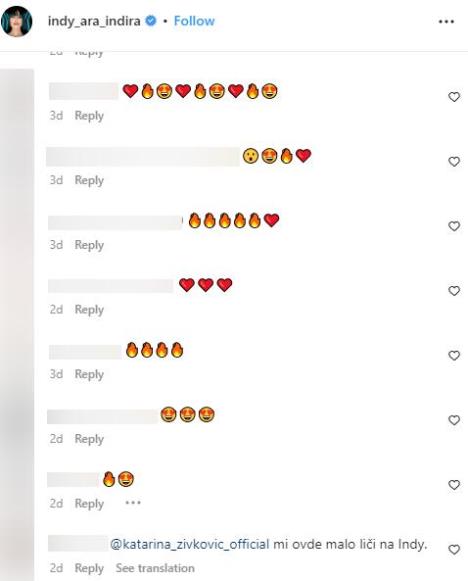The image size is (468, 581).
Task: Open the indy_ara_indira profile picture
Action: coord(16,21)
